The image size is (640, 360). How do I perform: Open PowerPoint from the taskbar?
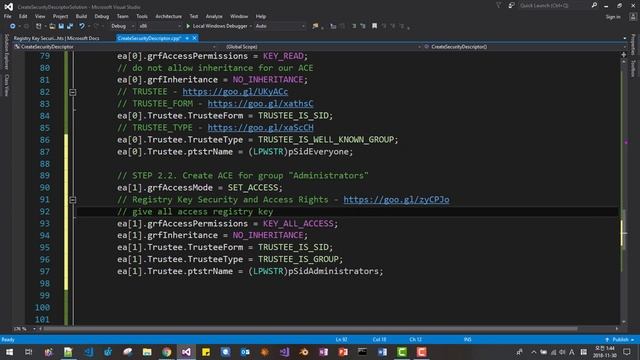tap(343, 352)
